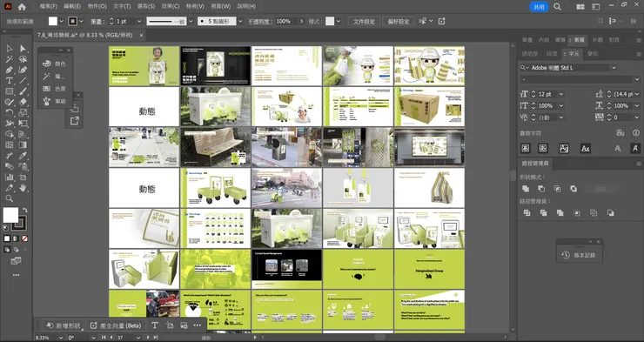Open search with magnifier icon top right
Viewport: 644px width, 342px height.
557,7
